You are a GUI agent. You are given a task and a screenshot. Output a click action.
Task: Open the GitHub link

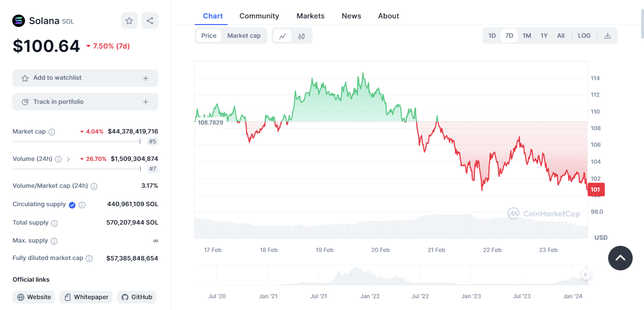click(x=137, y=297)
